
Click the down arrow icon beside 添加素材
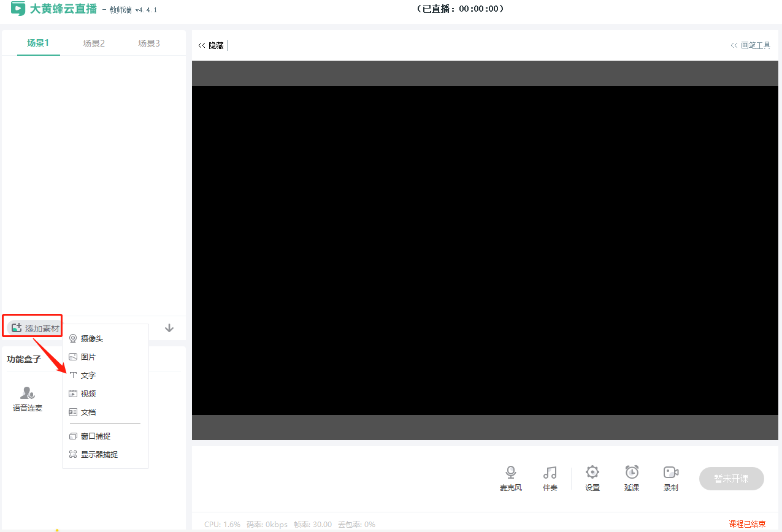tap(169, 328)
